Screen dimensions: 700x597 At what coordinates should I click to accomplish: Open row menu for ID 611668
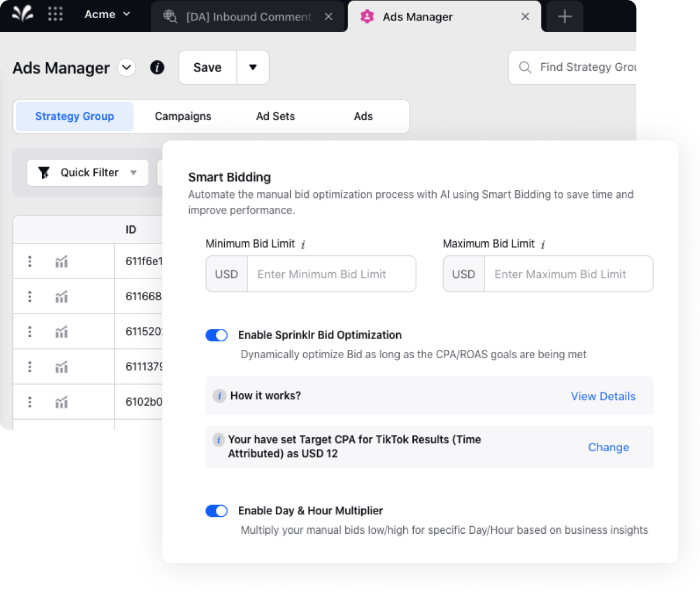[x=30, y=297]
